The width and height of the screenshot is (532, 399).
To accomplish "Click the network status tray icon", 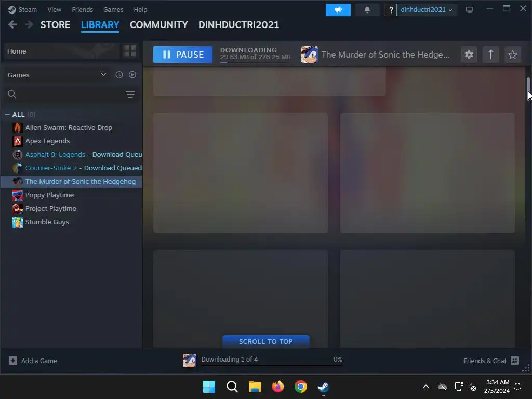I will 459,387.
